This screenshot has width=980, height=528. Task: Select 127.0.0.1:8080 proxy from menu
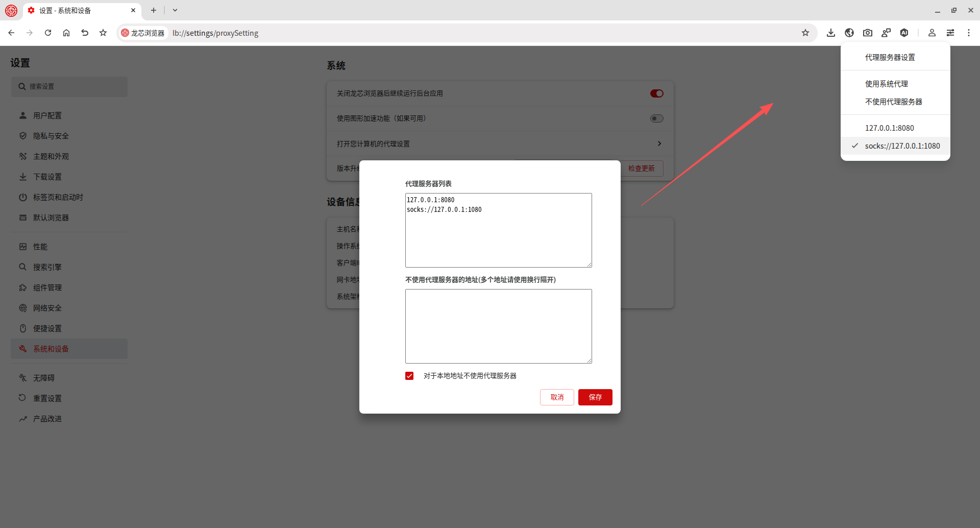(889, 128)
